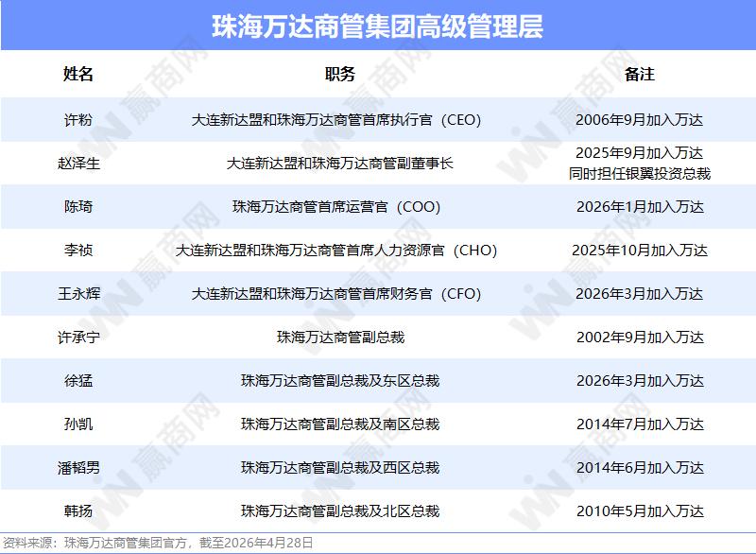Click the name 徐猛
The image size is (756, 554).
pos(78,380)
